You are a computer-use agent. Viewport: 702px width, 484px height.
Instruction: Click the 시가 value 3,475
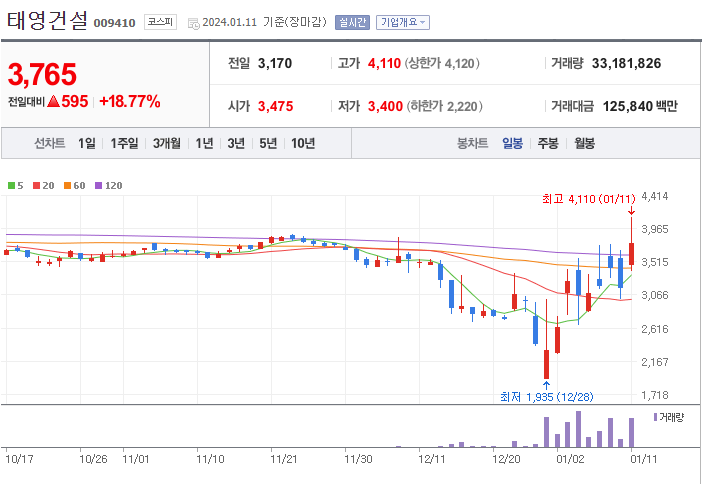tap(275, 107)
